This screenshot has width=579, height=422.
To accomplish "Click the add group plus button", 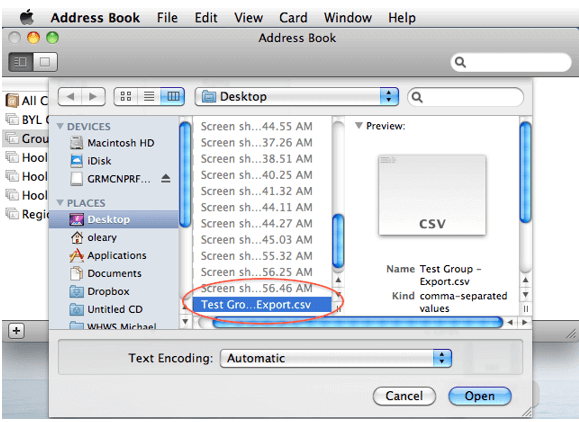I will 16,331.
